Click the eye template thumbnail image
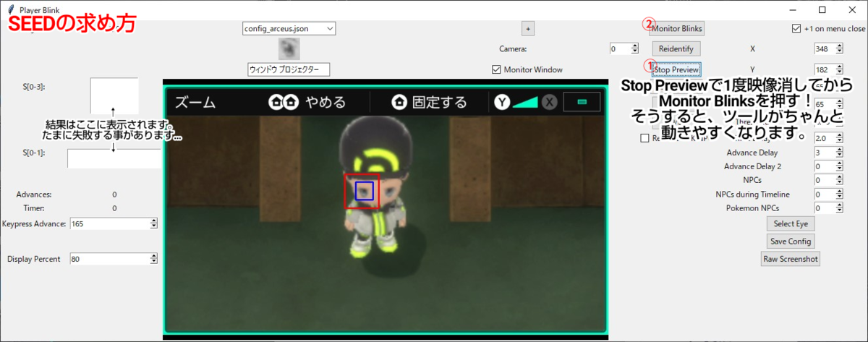 [289, 48]
